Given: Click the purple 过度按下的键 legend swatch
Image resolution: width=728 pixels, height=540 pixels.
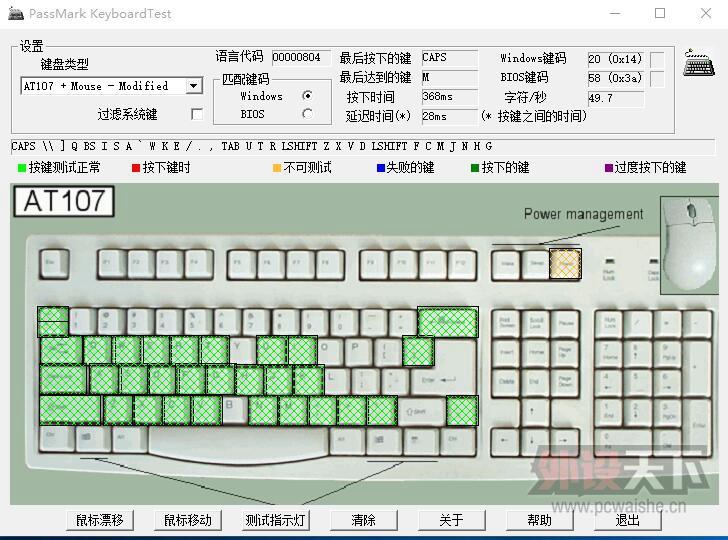Looking at the screenshot, I should click(x=609, y=168).
